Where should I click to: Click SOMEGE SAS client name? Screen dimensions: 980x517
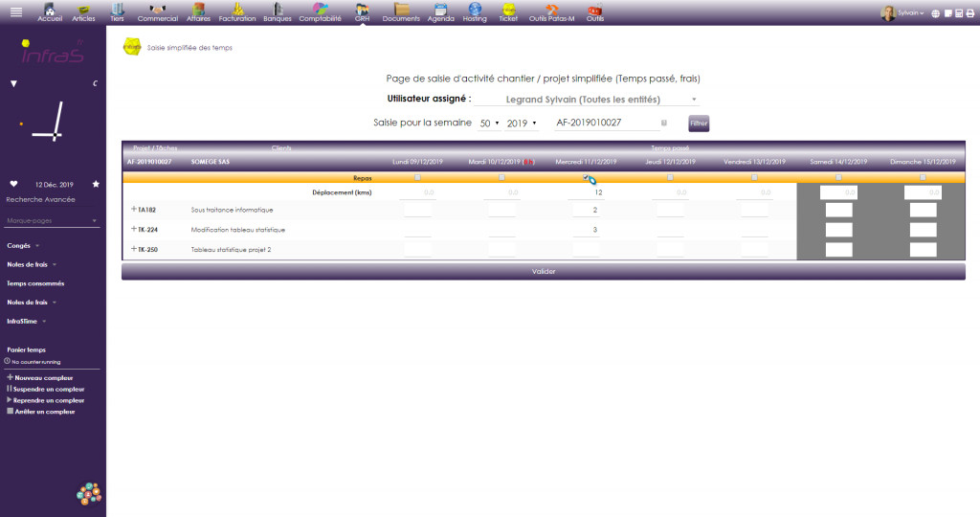210,161
